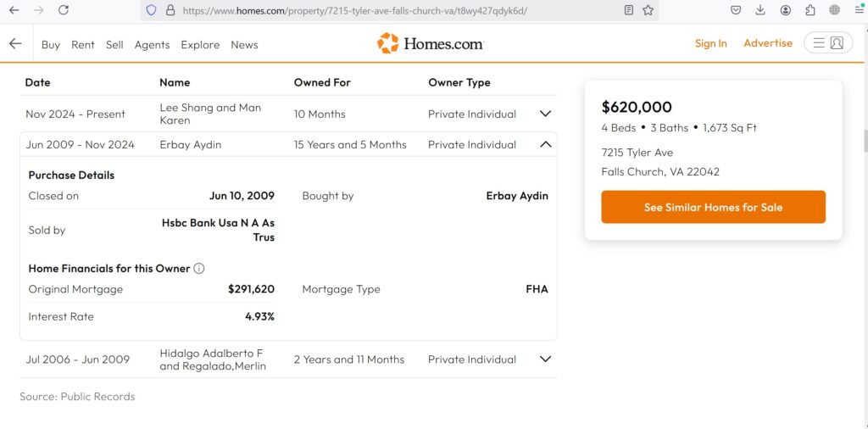Open the Buy menu
Viewport: 868px width, 429px height.
[x=51, y=45]
